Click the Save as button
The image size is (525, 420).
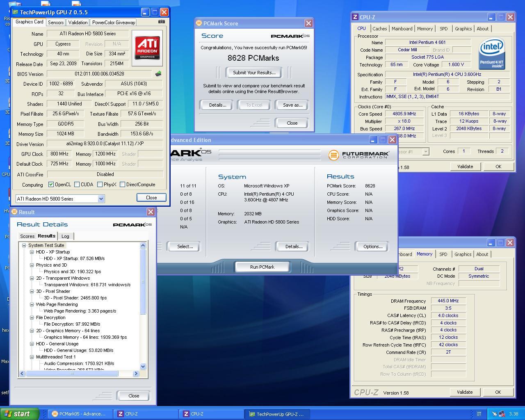click(x=293, y=105)
